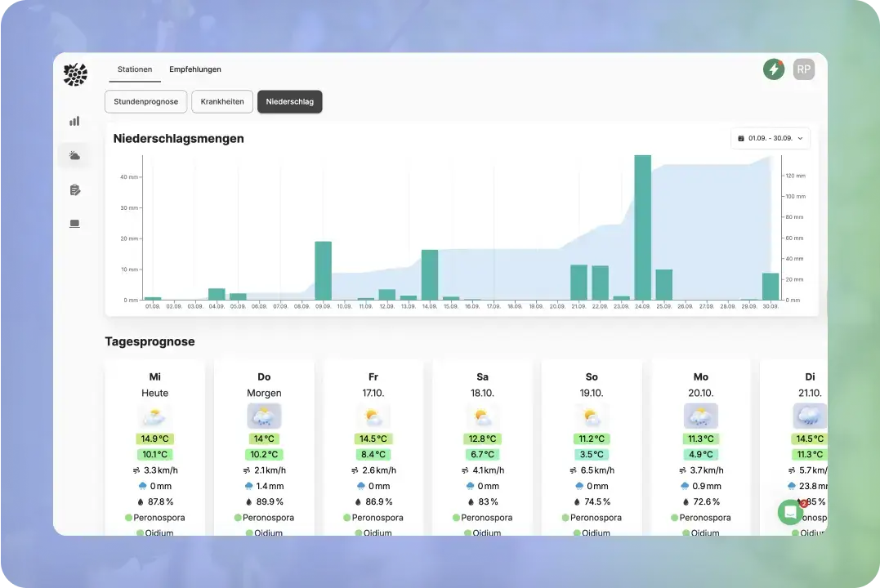Switch to the Empfehlungen tab
The height and width of the screenshot is (588, 880).
click(195, 69)
